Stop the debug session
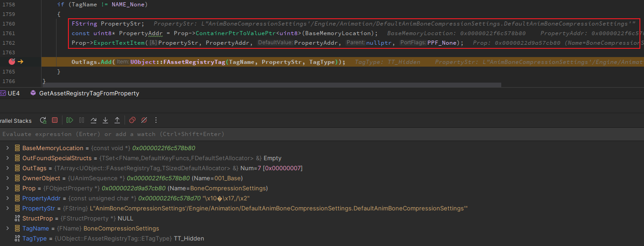The image size is (644, 246). pyautogui.click(x=55, y=120)
